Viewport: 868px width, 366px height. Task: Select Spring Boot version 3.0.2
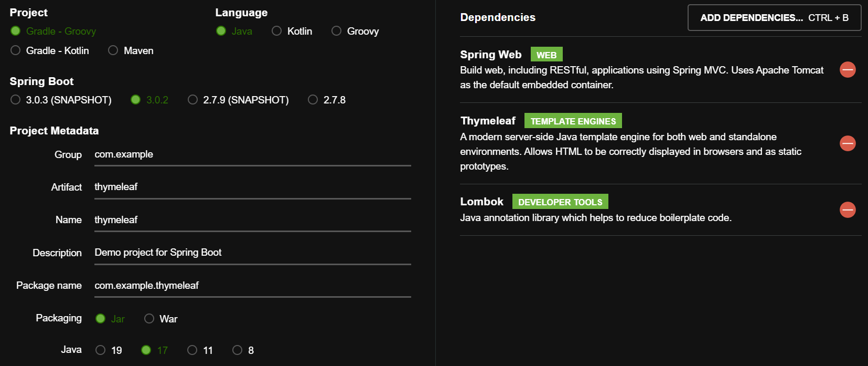[x=149, y=100]
